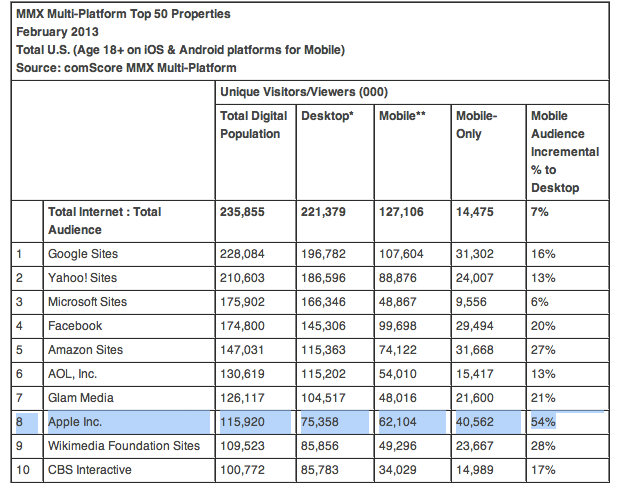Select Yahoo's total population 210,603

click(x=242, y=278)
